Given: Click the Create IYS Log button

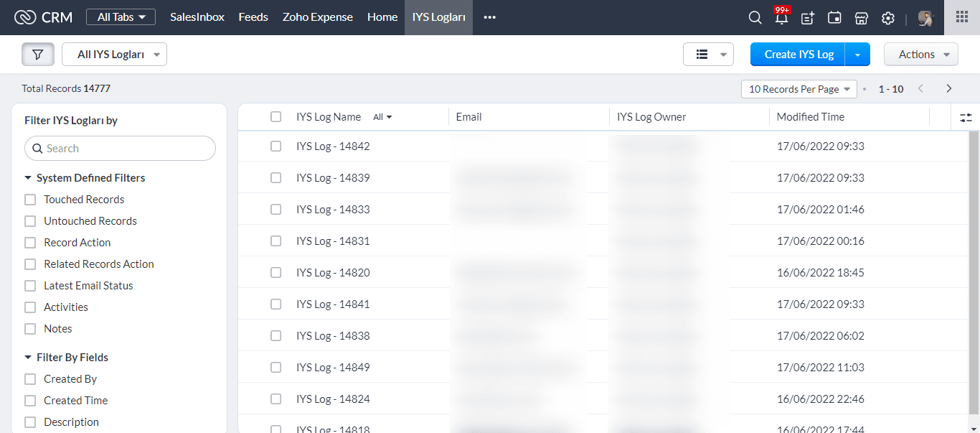Looking at the screenshot, I should pyautogui.click(x=798, y=54).
